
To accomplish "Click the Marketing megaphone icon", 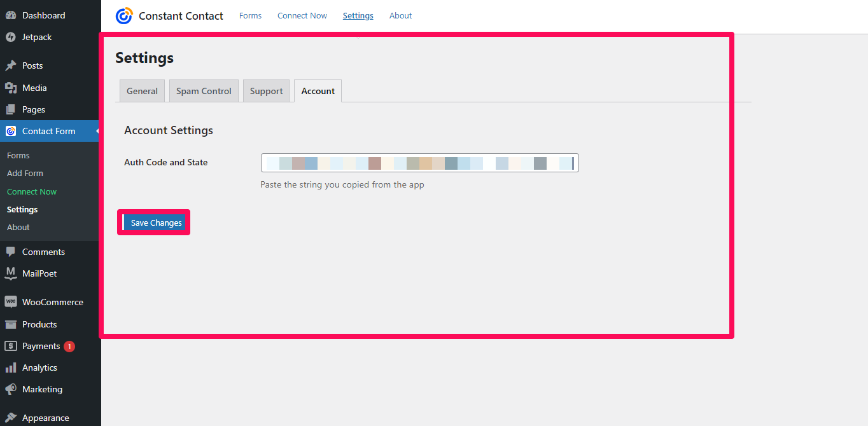I will [11, 389].
